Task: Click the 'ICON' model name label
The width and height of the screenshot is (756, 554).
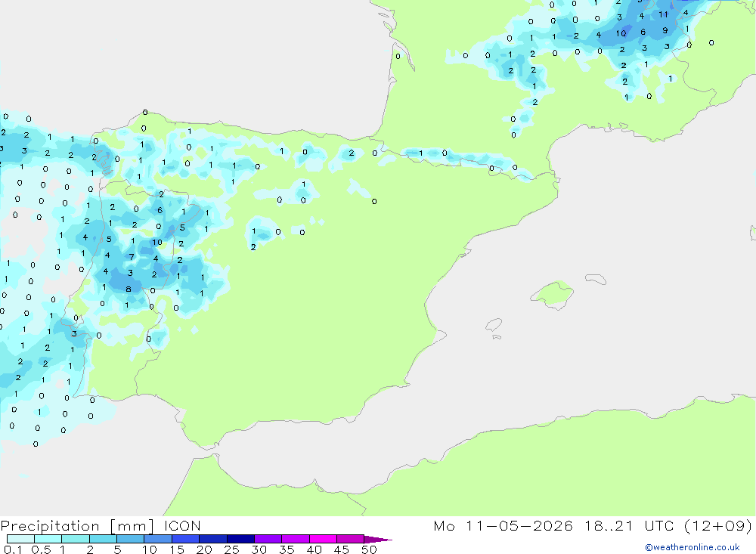Action: 182,525
